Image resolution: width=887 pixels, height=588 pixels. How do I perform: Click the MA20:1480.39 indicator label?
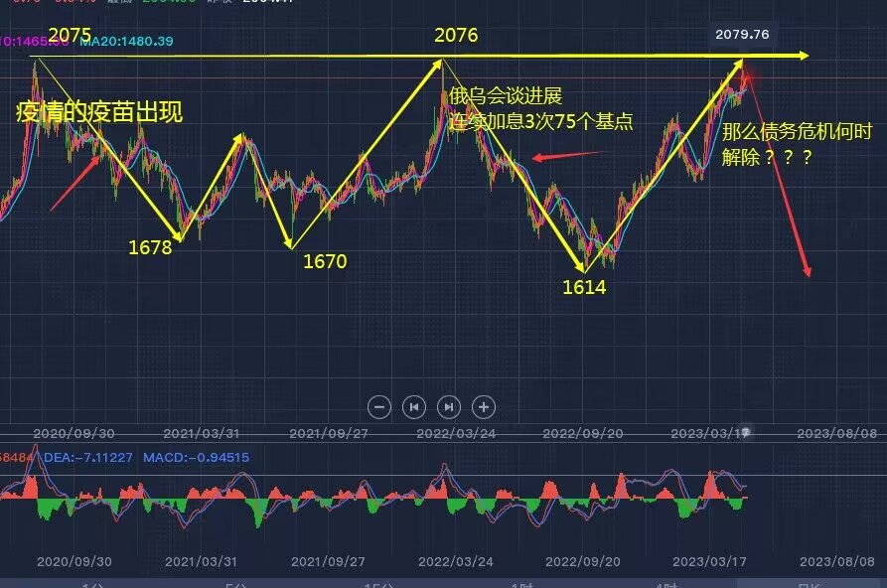[126, 44]
